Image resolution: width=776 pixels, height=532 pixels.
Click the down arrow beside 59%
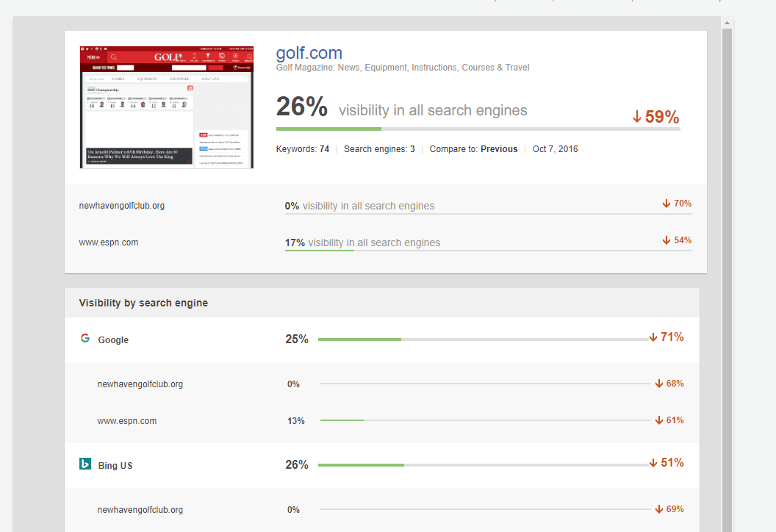(x=637, y=118)
